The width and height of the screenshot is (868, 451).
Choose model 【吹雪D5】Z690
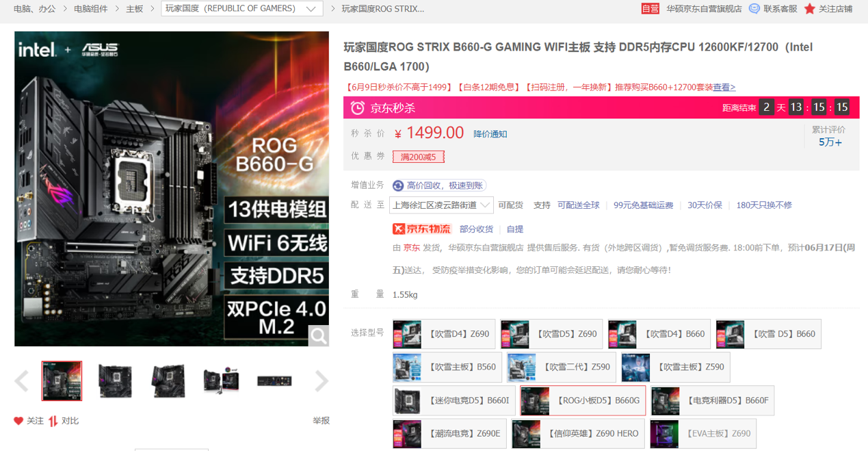pos(551,334)
